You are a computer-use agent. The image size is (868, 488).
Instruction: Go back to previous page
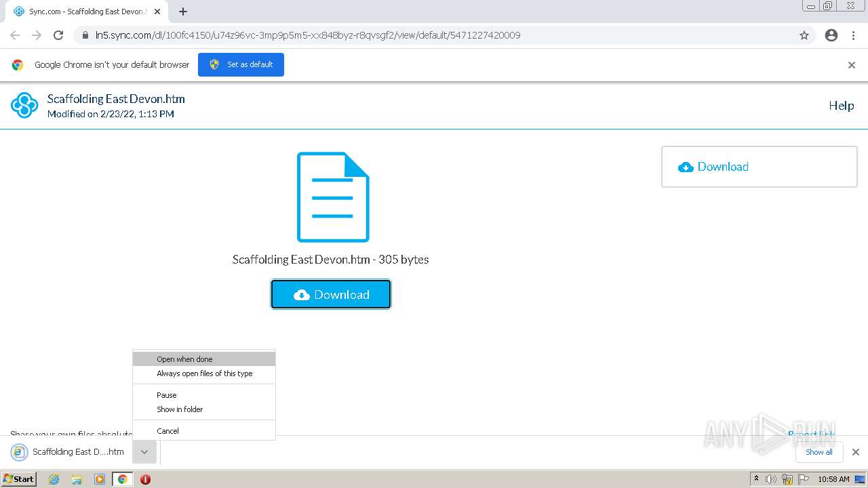[x=15, y=35]
